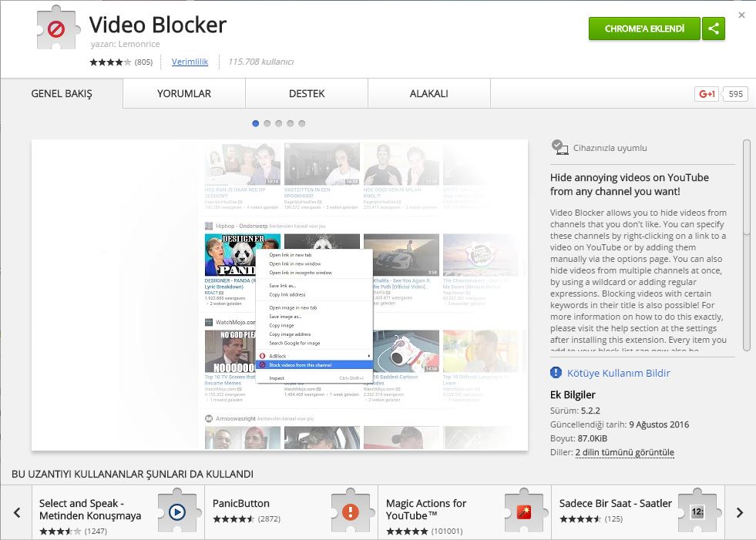Switch to the Genel Bakış tab
This screenshot has height=540, width=756.
pyautogui.click(x=62, y=93)
